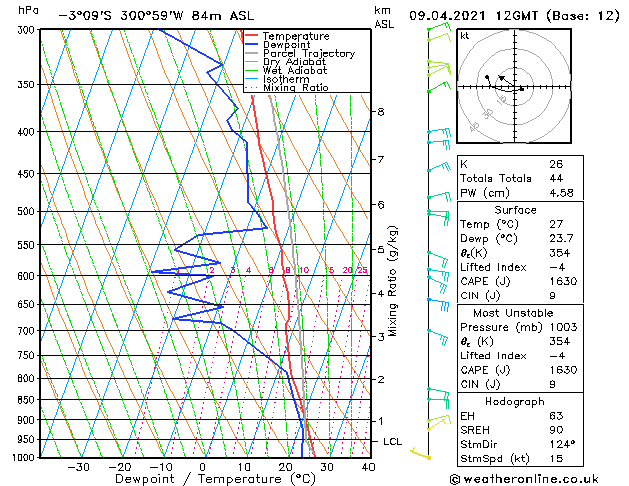The image size is (629, 486).
Task: Click the green wind barb at 300 hPa
Action: 439,27
